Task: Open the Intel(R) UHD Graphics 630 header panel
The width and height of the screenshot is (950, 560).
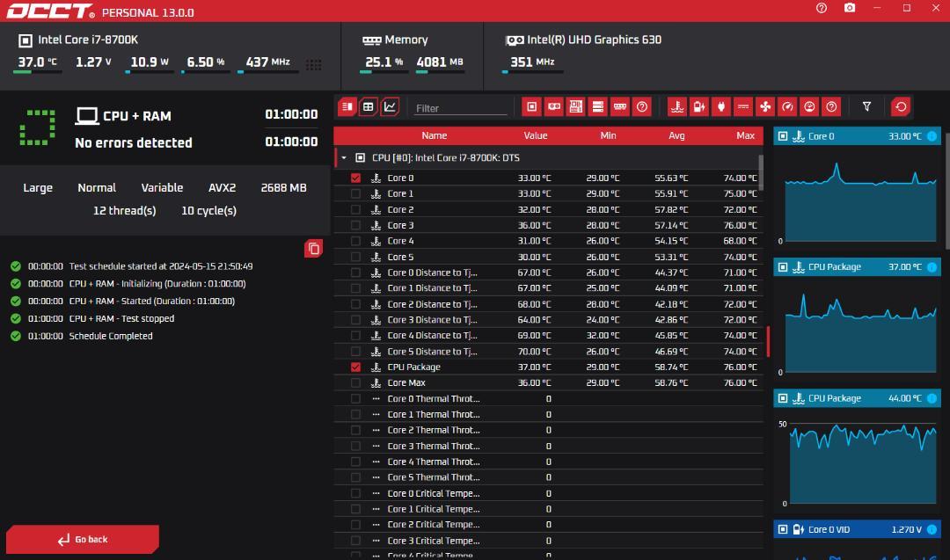Action: pyautogui.click(x=717, y=56)
